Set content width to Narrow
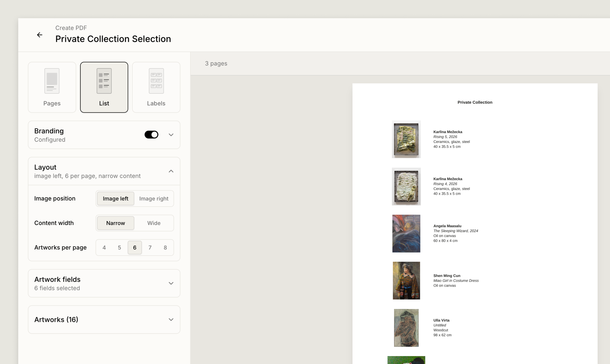Viewport: 610px width, 364px height. tap(116, 223)
